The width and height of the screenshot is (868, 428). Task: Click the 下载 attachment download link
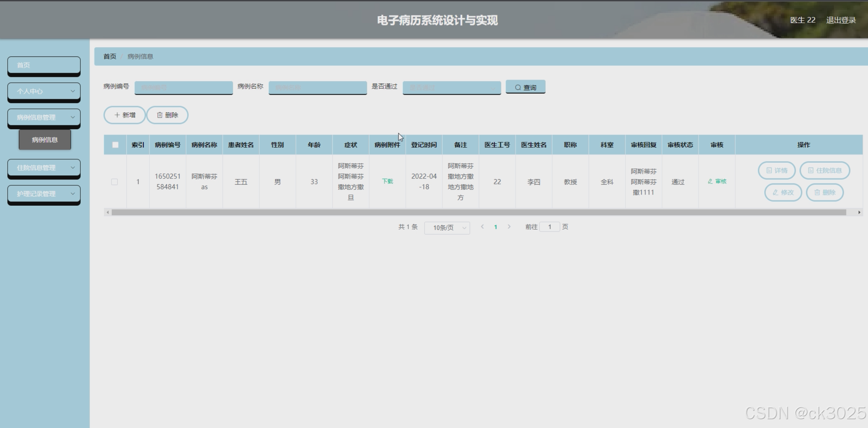pyautogui.click(x=387, y=182)
